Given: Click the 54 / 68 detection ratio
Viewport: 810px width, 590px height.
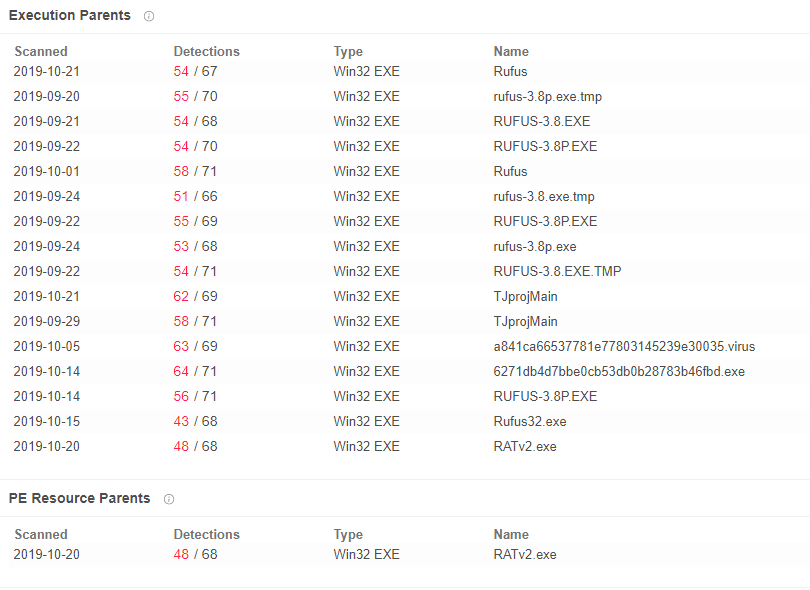Looking at the screenshot, I should [195, 121].
